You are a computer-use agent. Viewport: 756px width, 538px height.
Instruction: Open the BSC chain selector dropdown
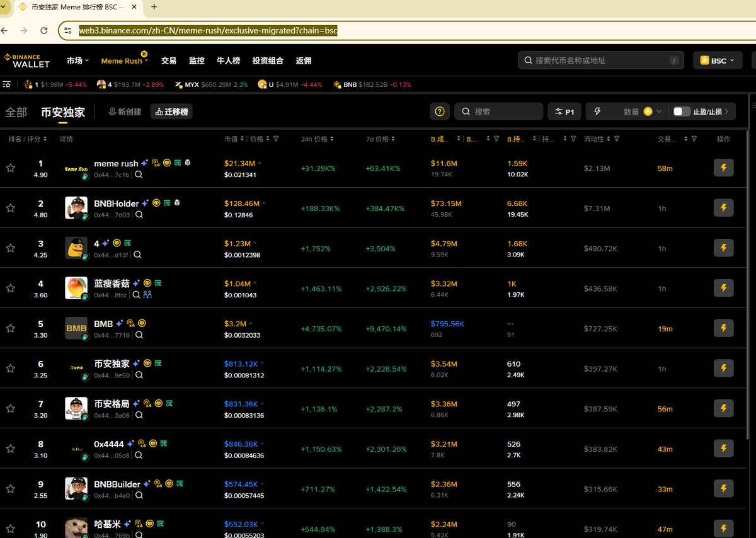[718, 60]
